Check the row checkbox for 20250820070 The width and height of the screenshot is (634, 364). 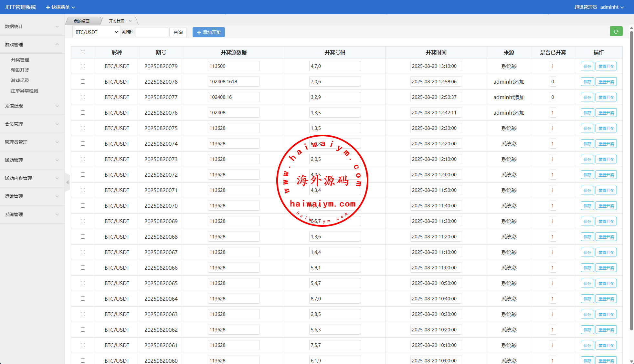coord(83,206)
